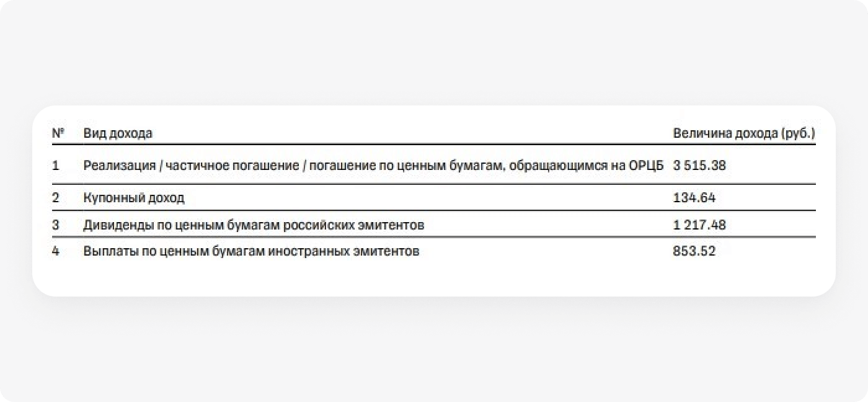Click the foreign issuers amount 853.52
This screenshot has width=868, height=402.
(694, 252)
